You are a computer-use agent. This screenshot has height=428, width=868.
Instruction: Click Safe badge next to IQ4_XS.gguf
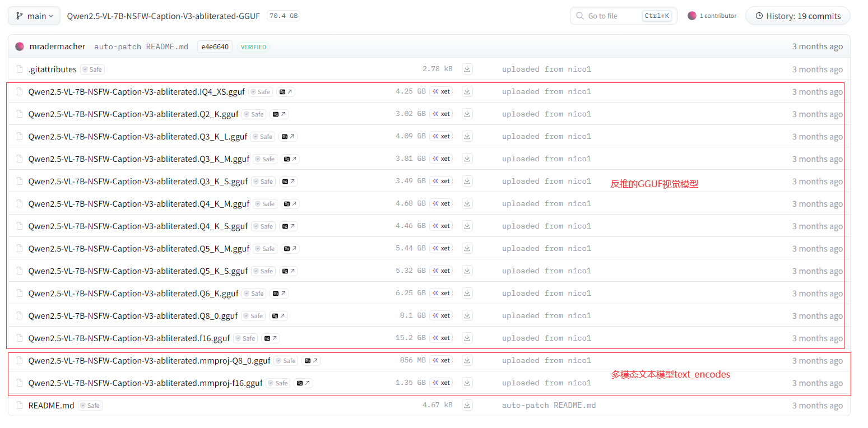pos(260,92)
